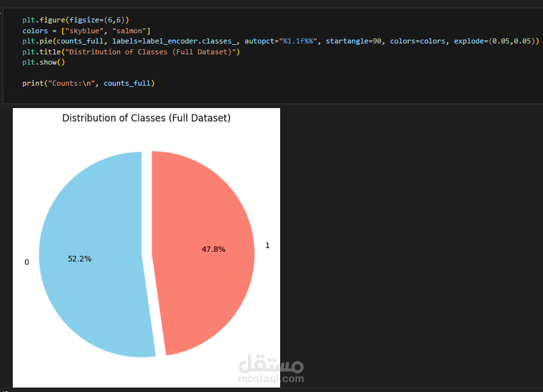Click the chart title text
543x392 pixels.
(x=146, y=118)
